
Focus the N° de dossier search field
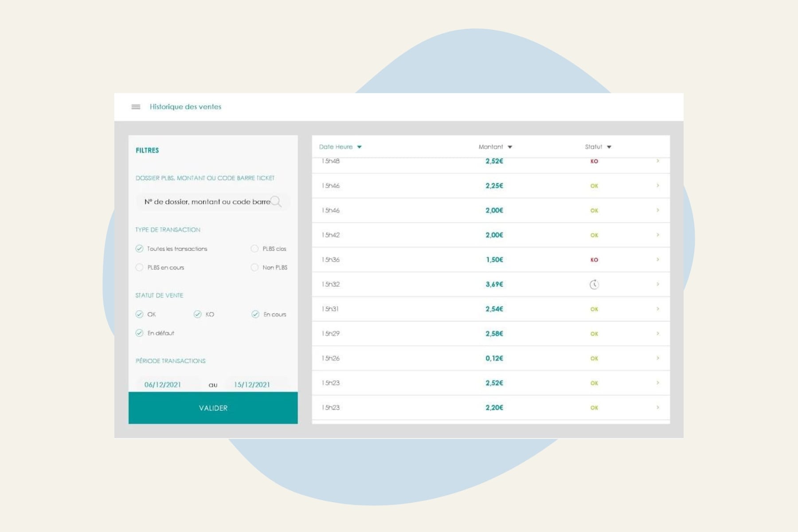pyautogui.click(x=213, y=202)
